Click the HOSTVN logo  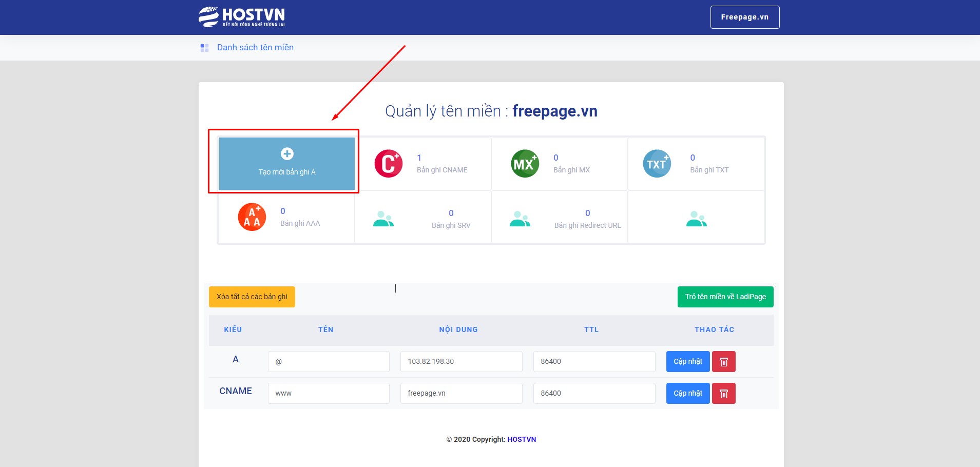(x=242, y=17)
